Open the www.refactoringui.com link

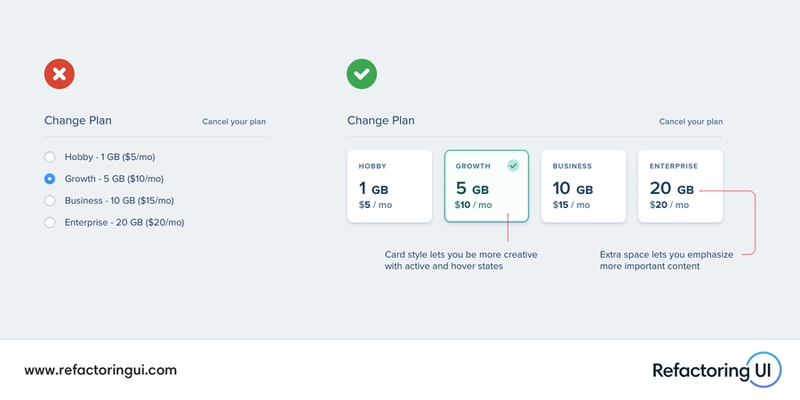pyautogui.click(x=100, y=370)
